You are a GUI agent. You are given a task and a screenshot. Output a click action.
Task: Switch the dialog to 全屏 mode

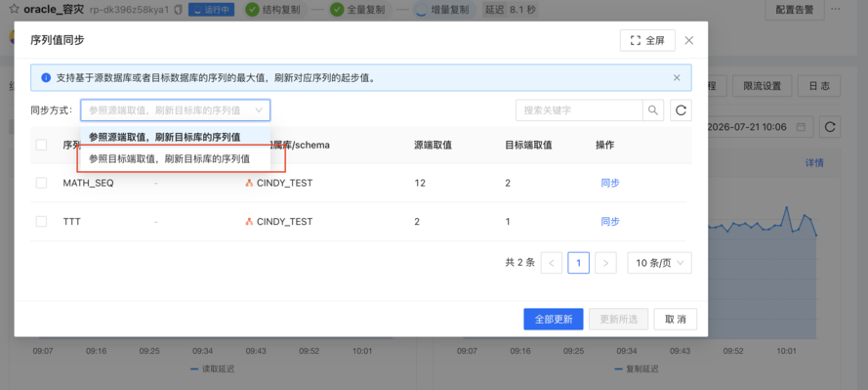point(647,40)
